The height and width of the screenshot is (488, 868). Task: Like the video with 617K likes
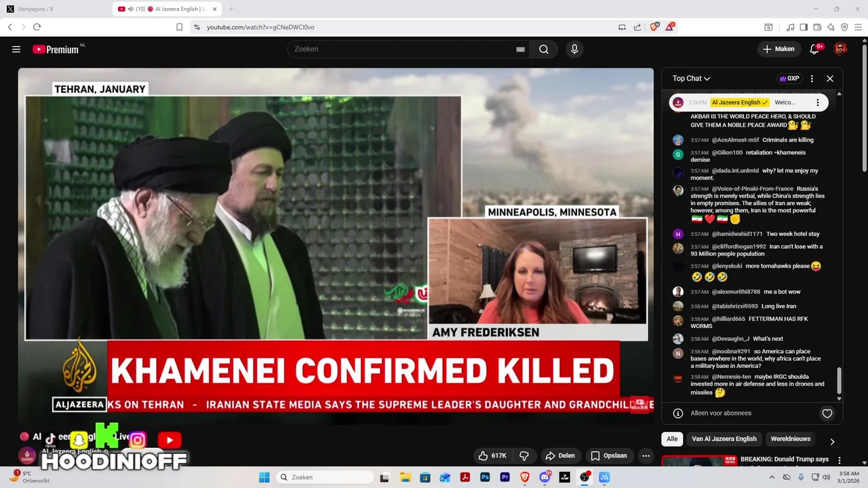pyautogui.click(x=493, y=455)
